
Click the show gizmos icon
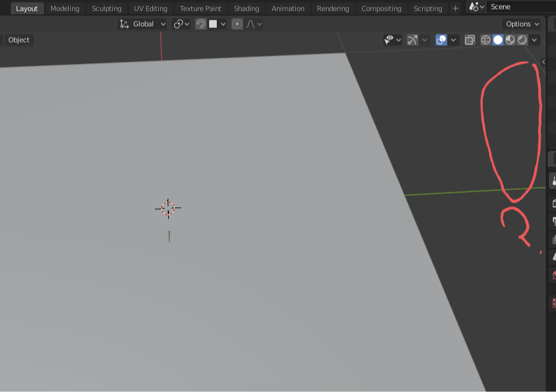pyautogui.click(x=411, y=40)
